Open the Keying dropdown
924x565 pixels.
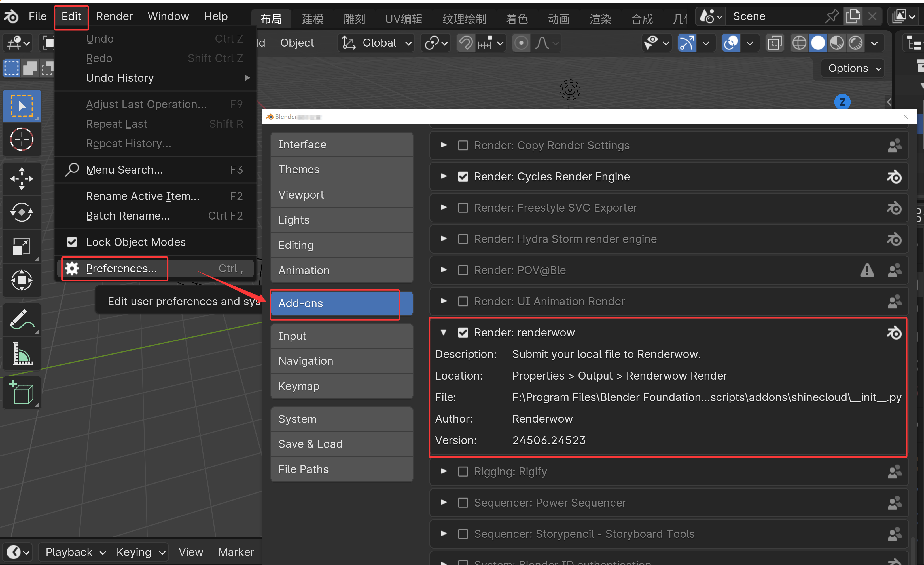point(139,552)
